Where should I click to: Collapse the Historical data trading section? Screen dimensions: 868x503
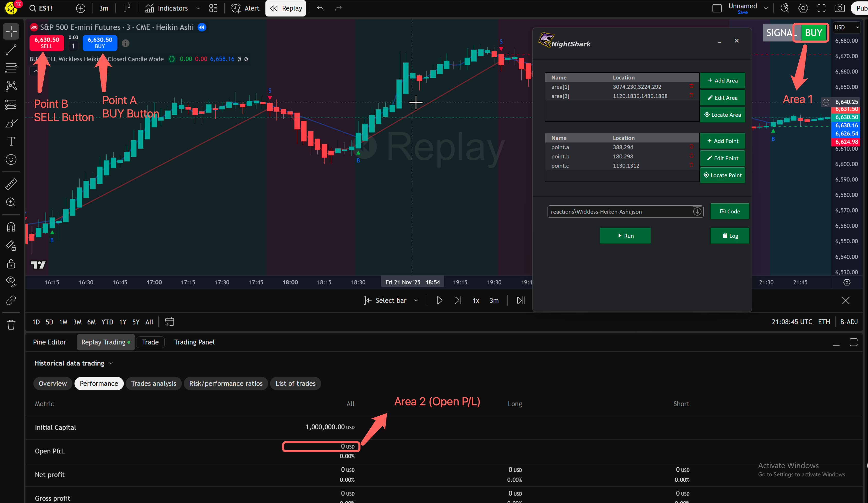[x=111, y=363]
